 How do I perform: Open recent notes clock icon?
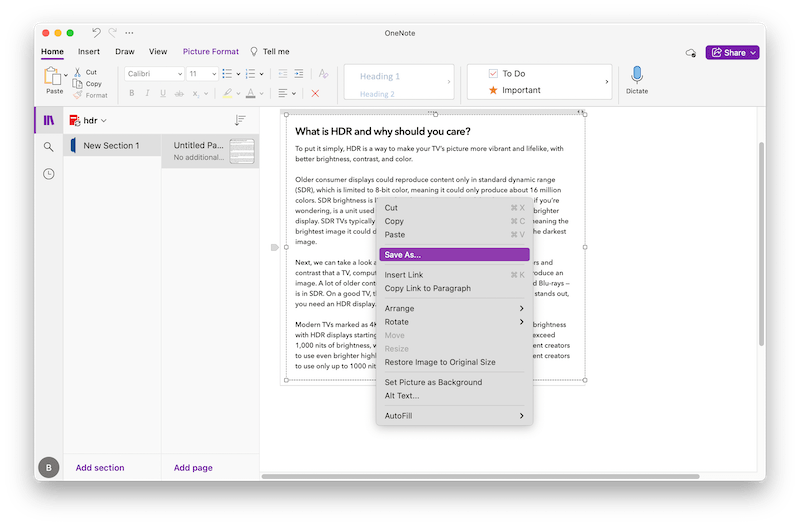click(48, 174)
